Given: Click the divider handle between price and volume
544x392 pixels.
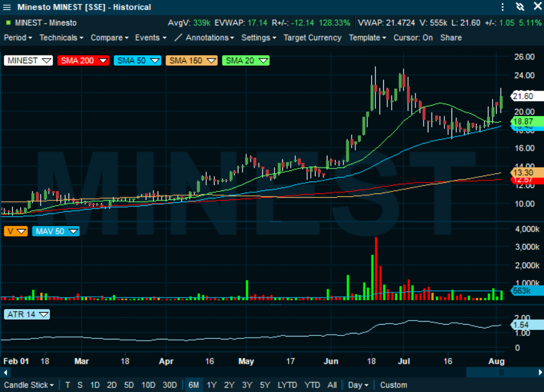Looking at the screenshot, I should (275, 221).
